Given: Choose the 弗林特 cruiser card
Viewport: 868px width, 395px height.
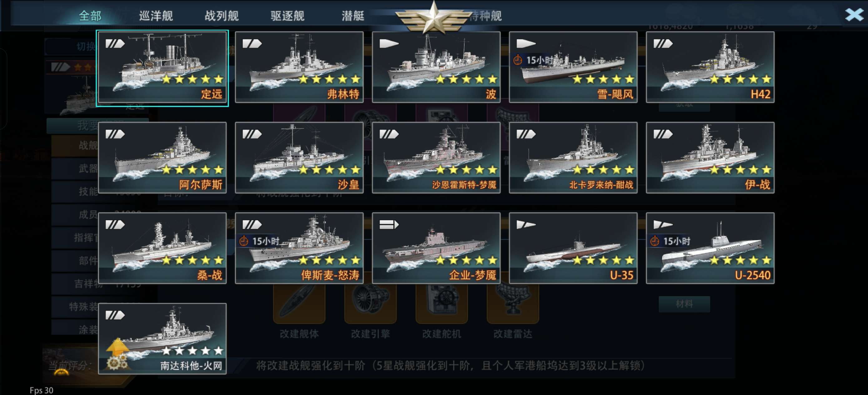Looking at the screenshot, I should click(x=299, y=67).
